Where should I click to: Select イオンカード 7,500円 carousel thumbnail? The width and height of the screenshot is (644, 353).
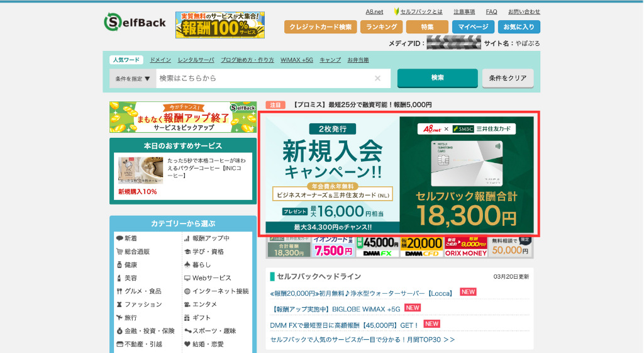333,247
